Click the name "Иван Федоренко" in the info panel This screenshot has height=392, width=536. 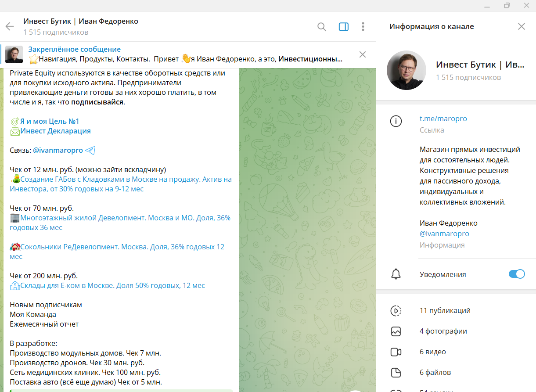pos(449,223)
